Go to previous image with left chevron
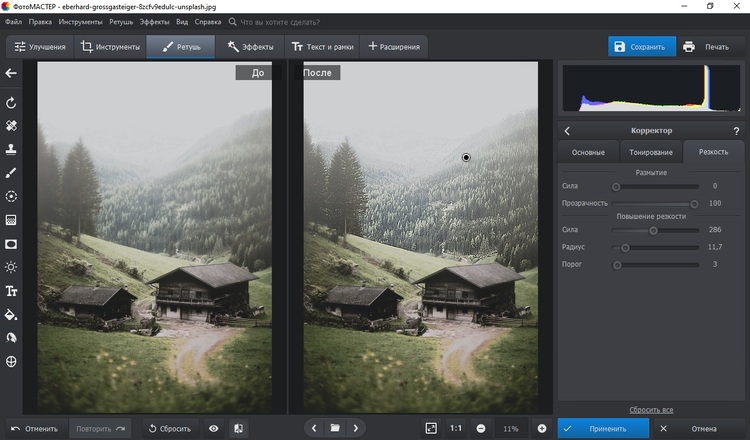Viewport: 750px width, 440px height. 314,428
